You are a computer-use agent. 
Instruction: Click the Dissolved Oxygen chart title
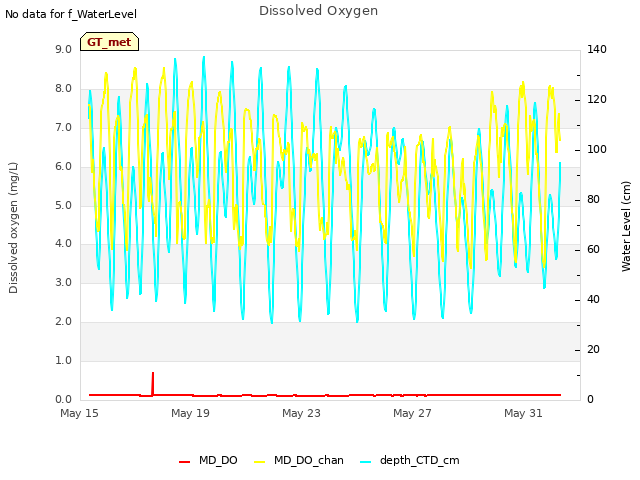318,11
